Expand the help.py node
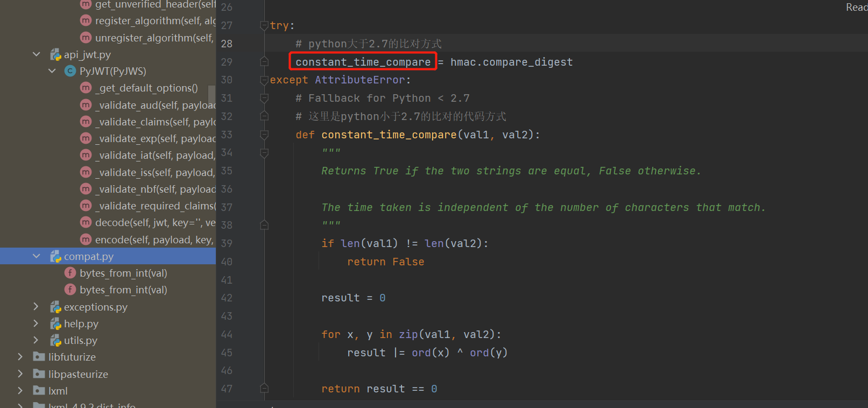Viewport: 868px width, 408px height. pyautogui.click(x=36, y=323)
